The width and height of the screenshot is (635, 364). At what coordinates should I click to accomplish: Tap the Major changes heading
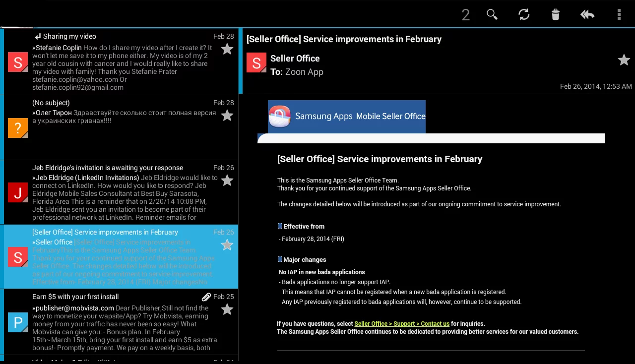(305, 259)
